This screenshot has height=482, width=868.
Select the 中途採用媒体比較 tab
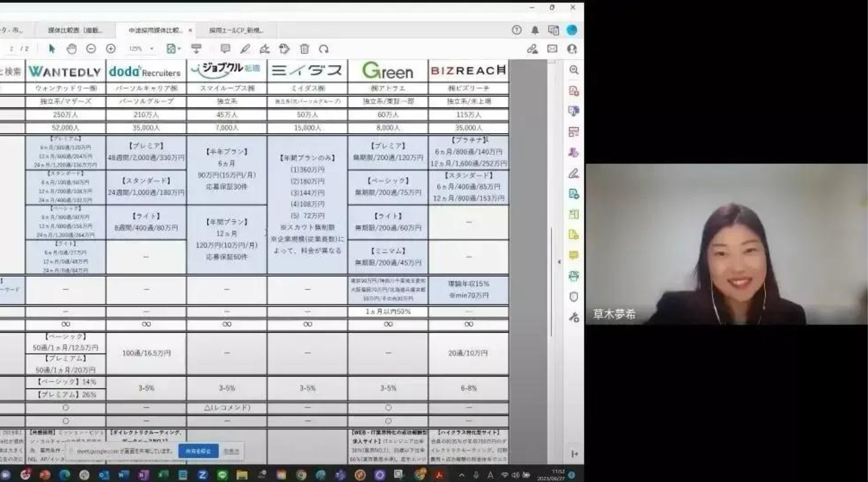click(156, 30)
